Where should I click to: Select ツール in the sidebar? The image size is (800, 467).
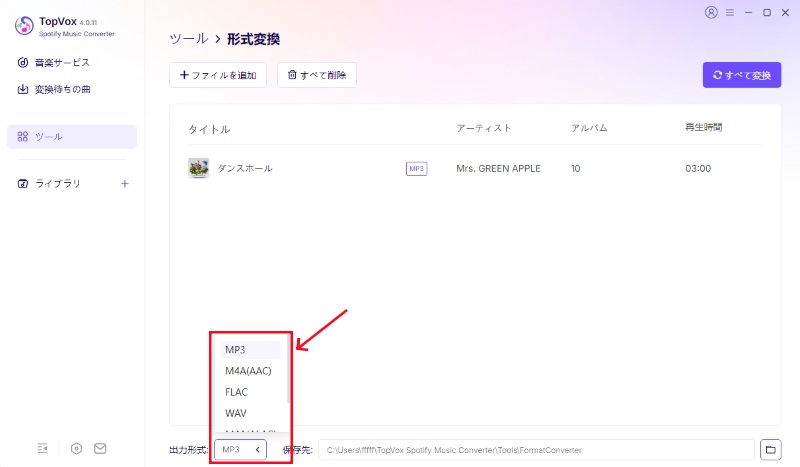(72, 136)
